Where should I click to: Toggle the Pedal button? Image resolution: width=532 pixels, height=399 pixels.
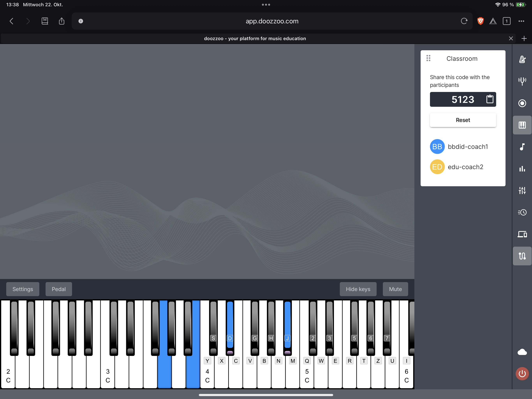click(59, 289)
